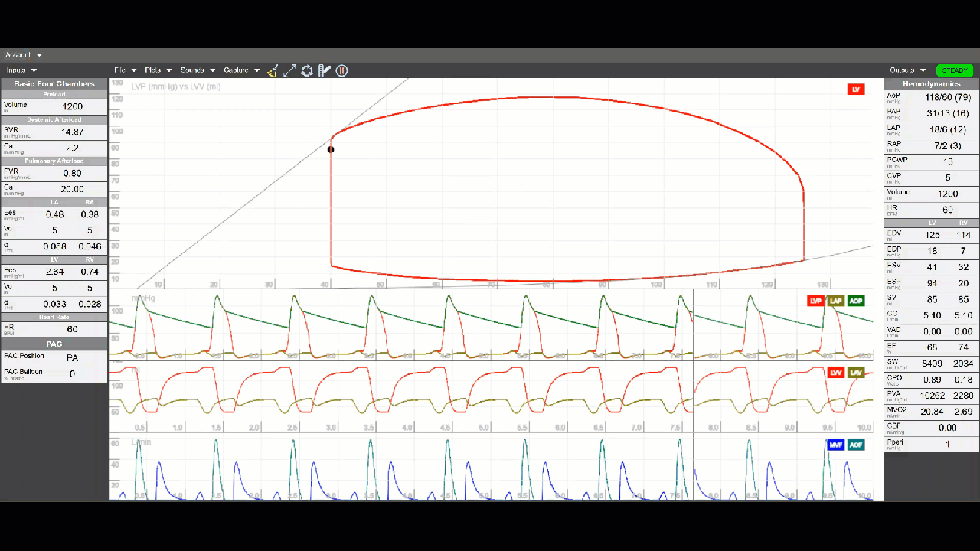Click the broom clear-plots icon
This screenshot has width=980, height=551.
[273, 70]
